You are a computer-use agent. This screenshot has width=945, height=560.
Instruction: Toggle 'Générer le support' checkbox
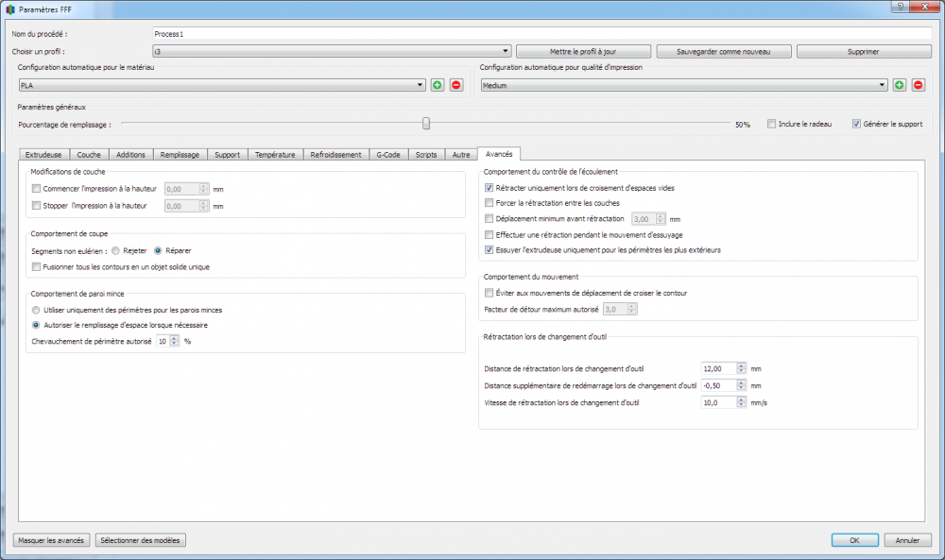856,124
